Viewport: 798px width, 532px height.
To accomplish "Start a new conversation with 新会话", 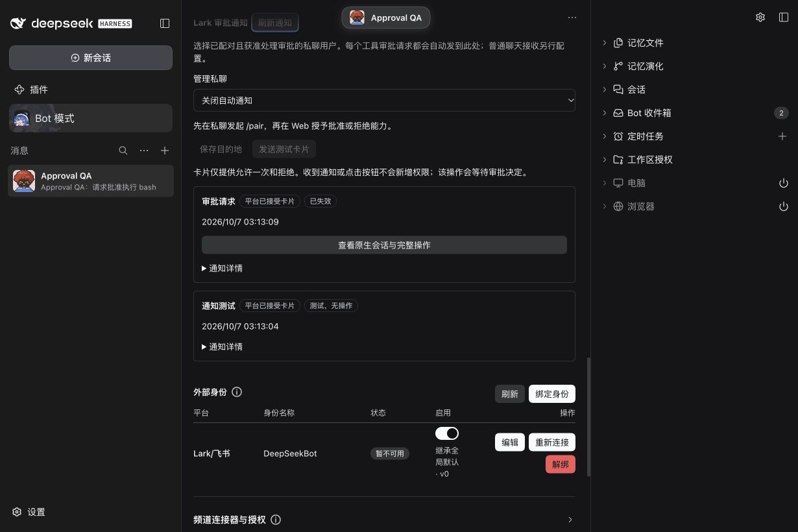I will [x=91, y=58].
